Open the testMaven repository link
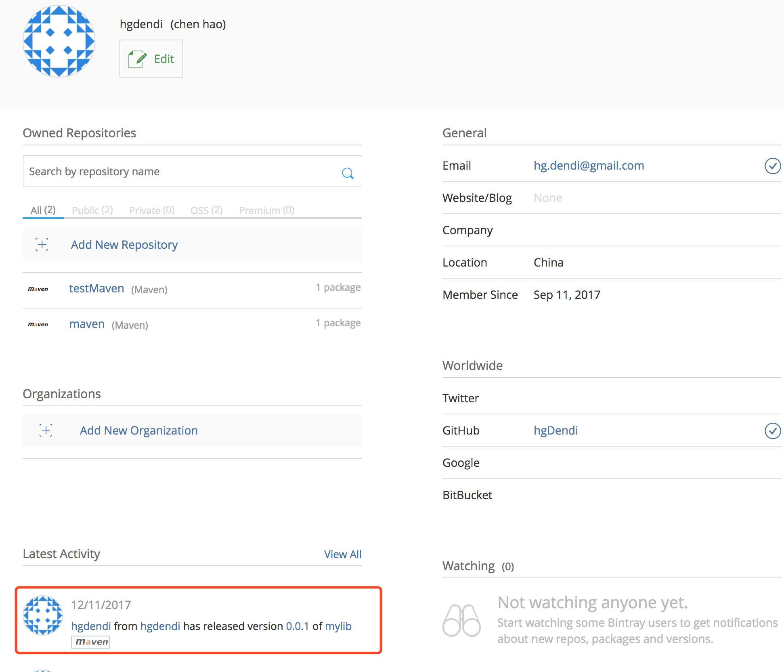The height and width of the screenshot is (672, 784). tap(96, 289)
